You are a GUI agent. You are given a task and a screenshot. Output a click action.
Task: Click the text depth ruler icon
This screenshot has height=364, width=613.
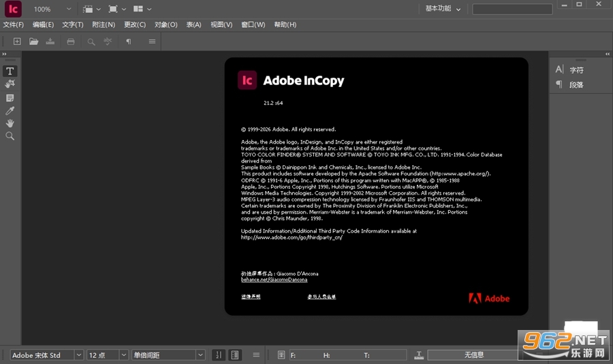coord(419,355)
